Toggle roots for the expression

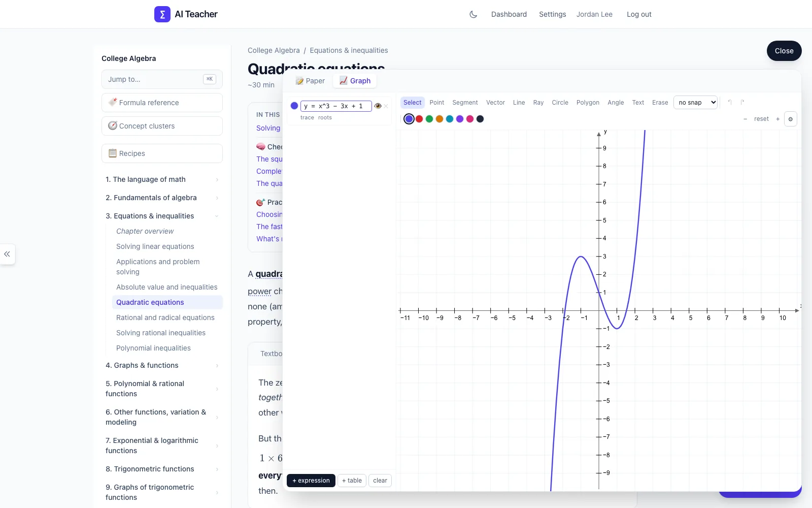coord(325,117)
